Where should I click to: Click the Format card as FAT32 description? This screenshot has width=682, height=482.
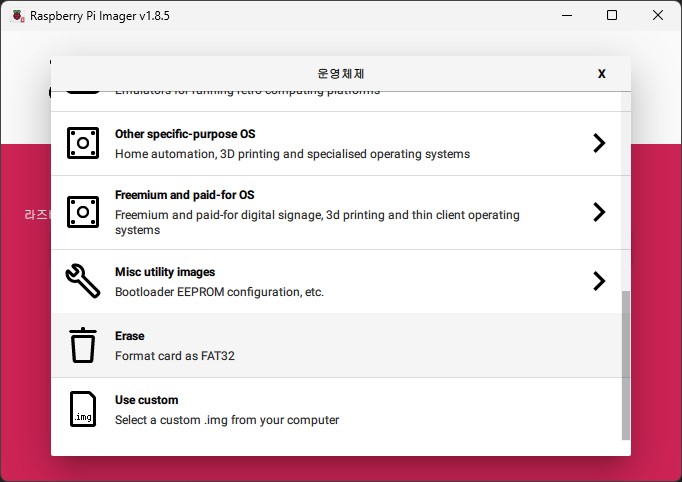pyautogui.click(x=174, y=356)
